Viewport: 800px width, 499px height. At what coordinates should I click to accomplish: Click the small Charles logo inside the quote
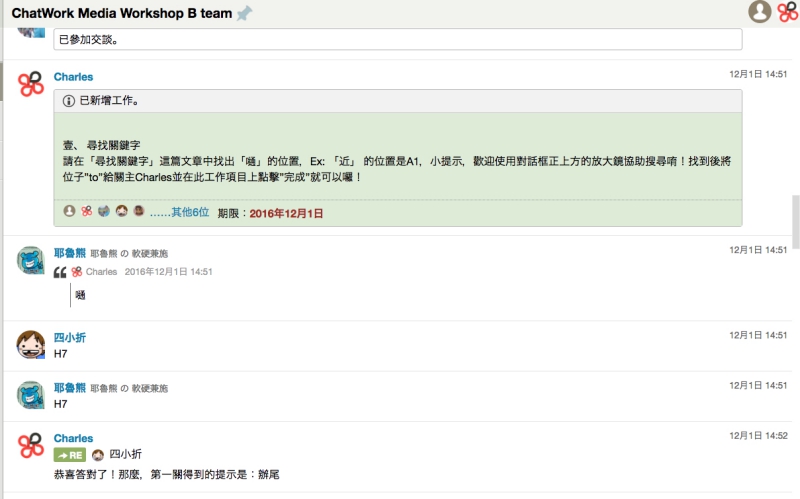tap(77, 272)
